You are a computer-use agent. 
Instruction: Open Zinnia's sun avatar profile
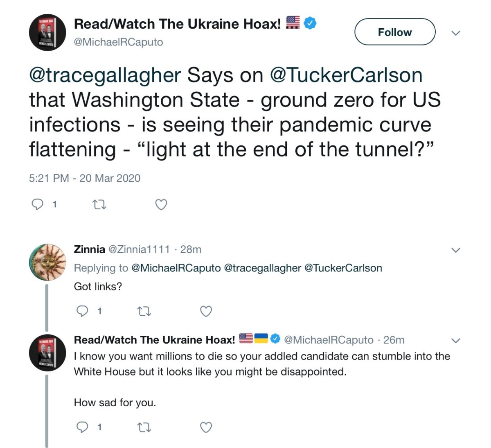click(x=47, y=262)
